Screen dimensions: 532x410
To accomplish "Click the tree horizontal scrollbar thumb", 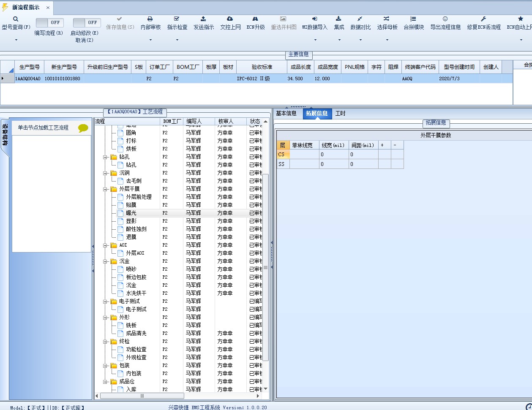I will pyautogui.click(x=142, y=396).
